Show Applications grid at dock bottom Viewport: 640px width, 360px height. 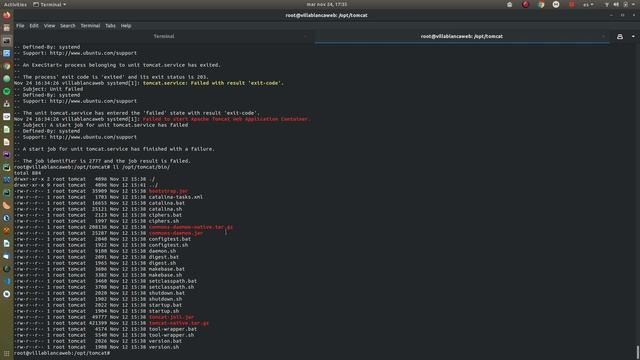coord(7,353)
